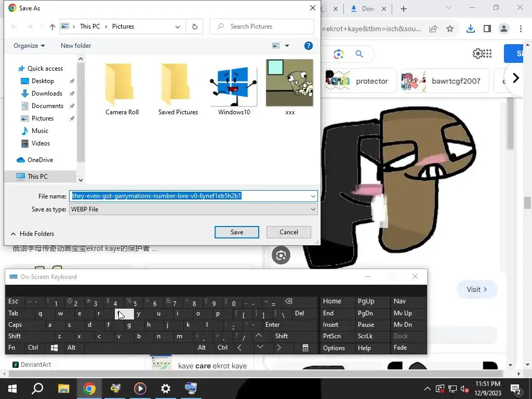Click the Visit link on image preview

coord(477,289)
